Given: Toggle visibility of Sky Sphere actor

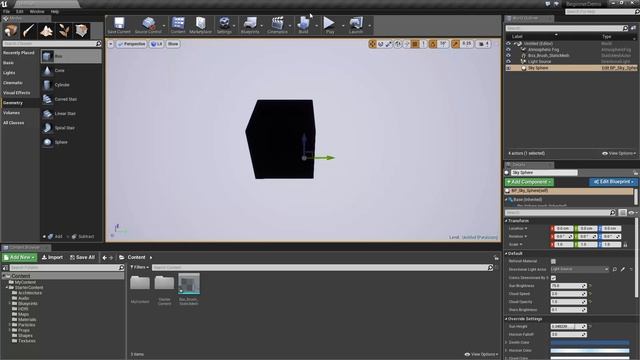Looking at the screenshot, I should (x=508, y=68).
